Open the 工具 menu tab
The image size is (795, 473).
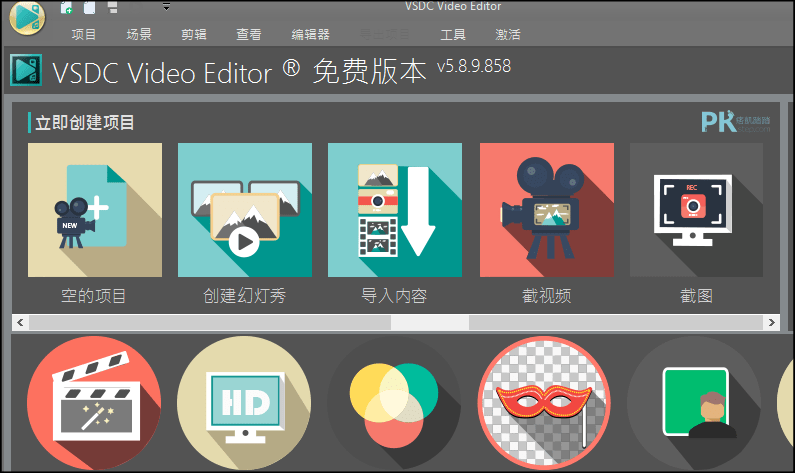[453, 34]
